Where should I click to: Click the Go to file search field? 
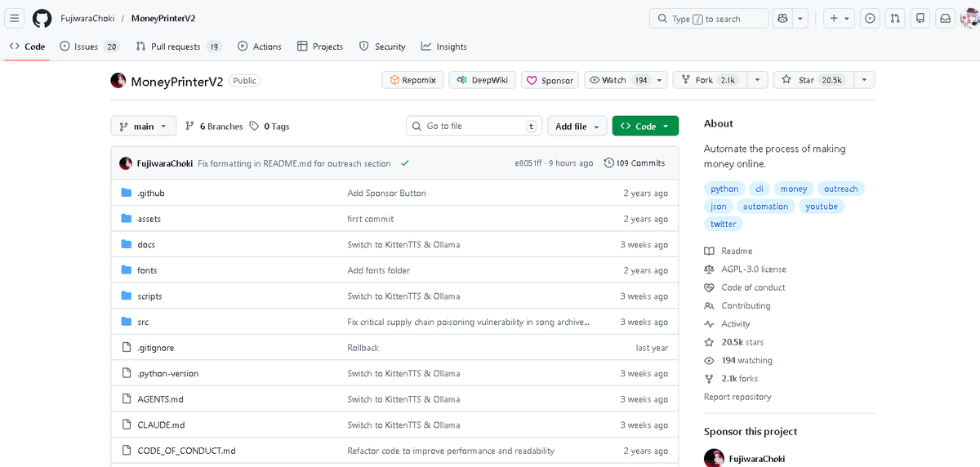(x=474, y=127)
